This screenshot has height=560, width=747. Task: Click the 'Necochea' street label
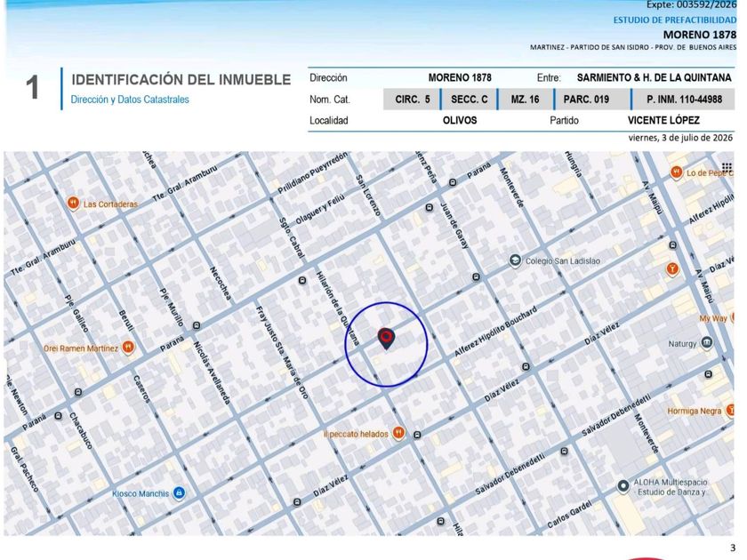point(221,284)
